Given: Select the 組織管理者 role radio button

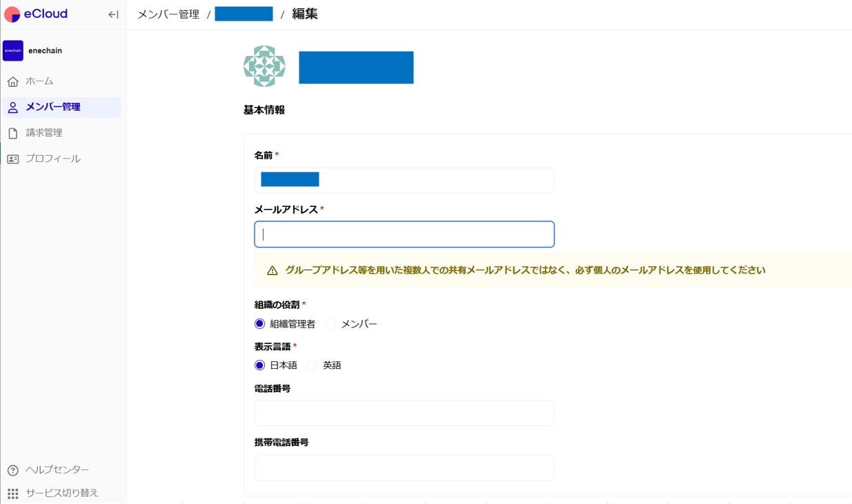Looking at the screenshot, I should [x=259, y=323].
